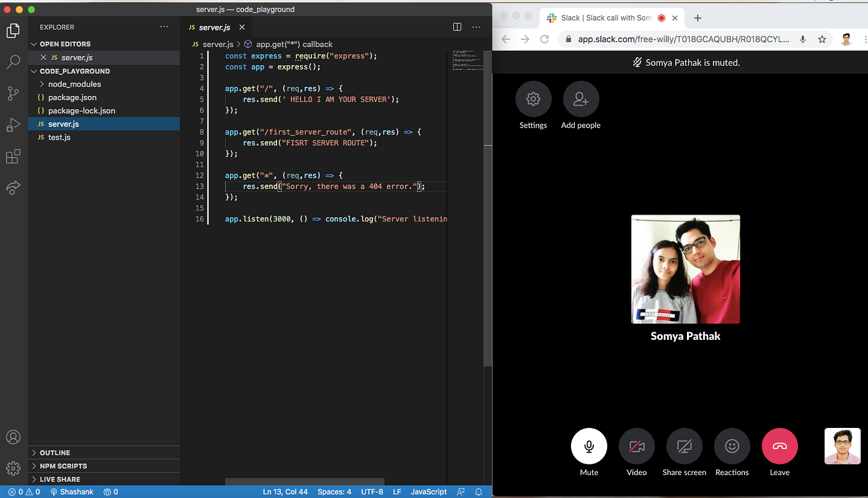Click Leave to end the call

pyautogui.click(x=779, y=446)
